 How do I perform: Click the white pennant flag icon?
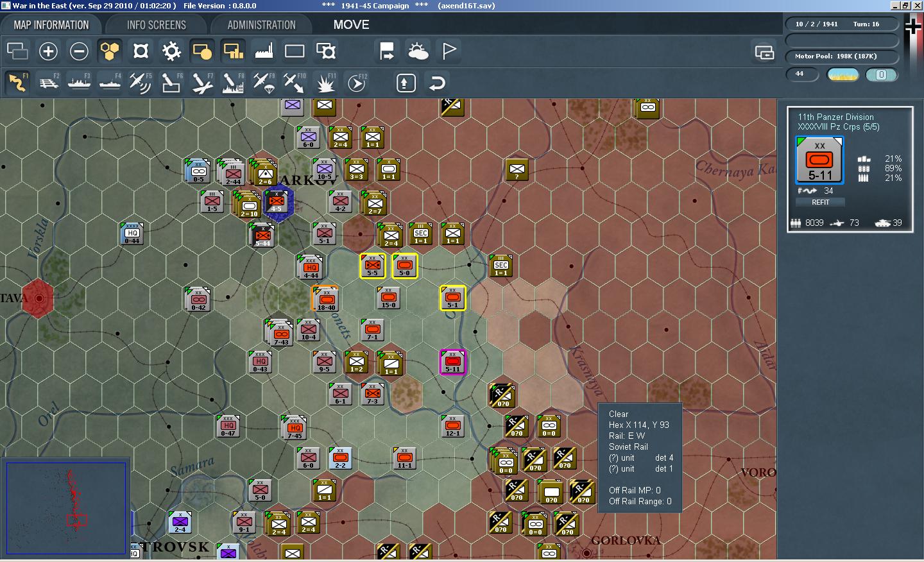(x=449, y=51)
